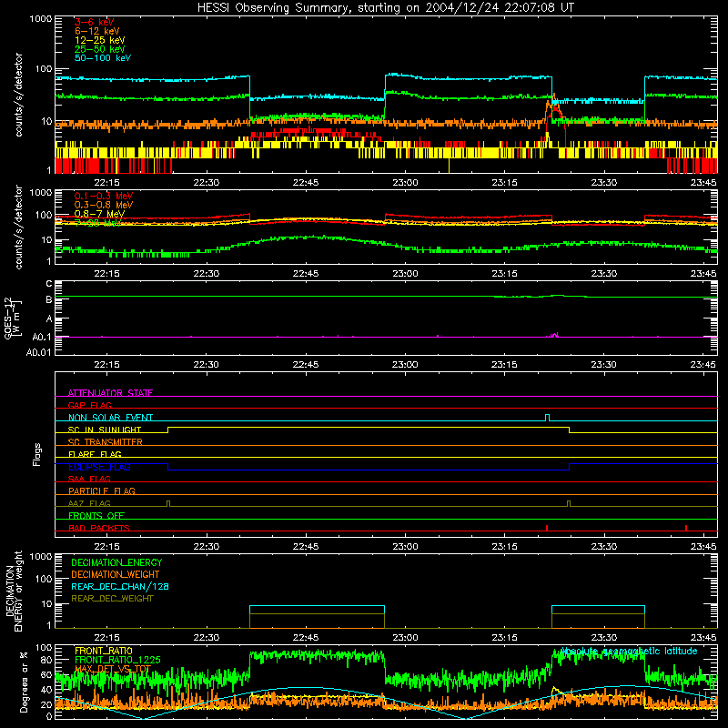Click the NON_SOLAR_EVENT pulse near 23:21
728x728 pixels.
pos(548,418)
